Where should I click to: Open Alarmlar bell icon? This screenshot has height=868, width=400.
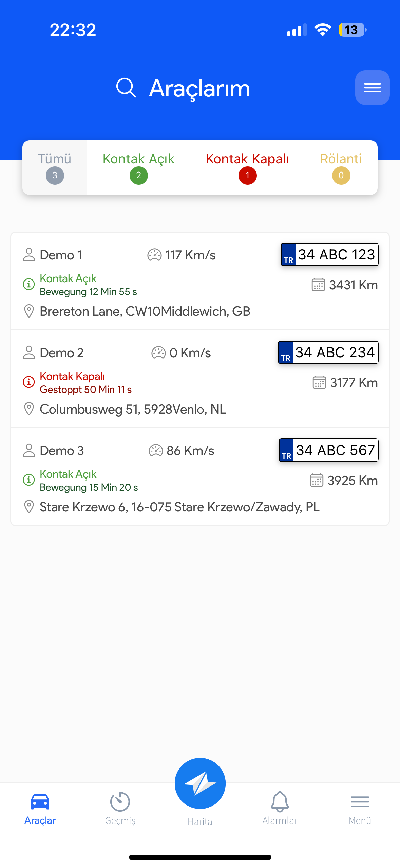[280, 802]
